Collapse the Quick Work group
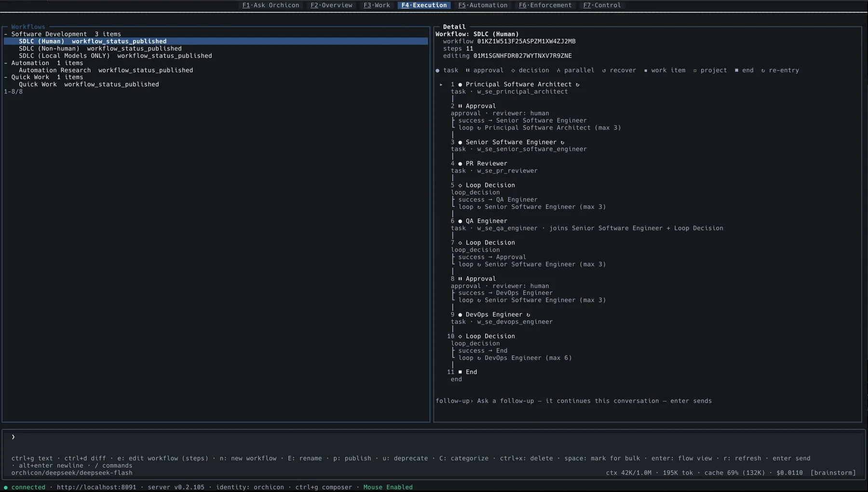The width and height of the screenshot is (868, 492). (6, 77)
